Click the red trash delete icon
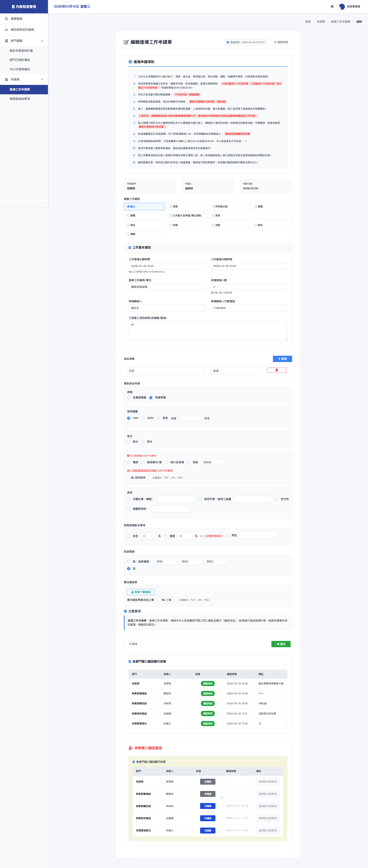 click(277, 370)
